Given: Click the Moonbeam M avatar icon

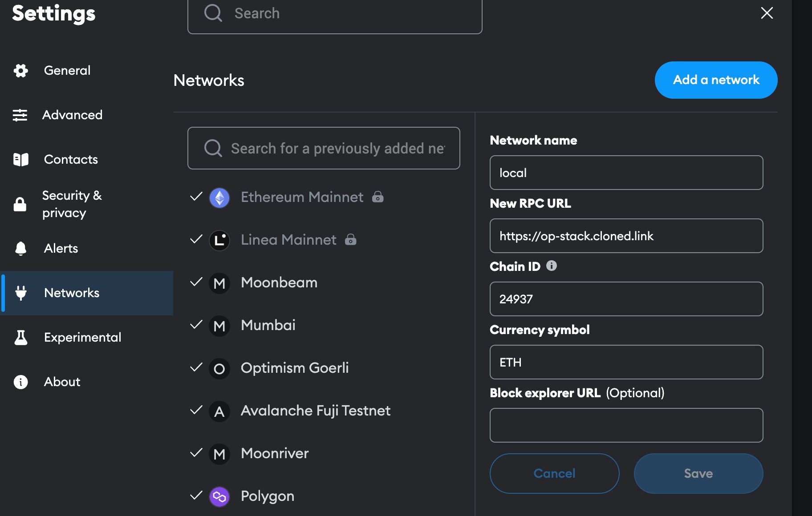Looking at the screenshot, I should click(x=219, y=283).
